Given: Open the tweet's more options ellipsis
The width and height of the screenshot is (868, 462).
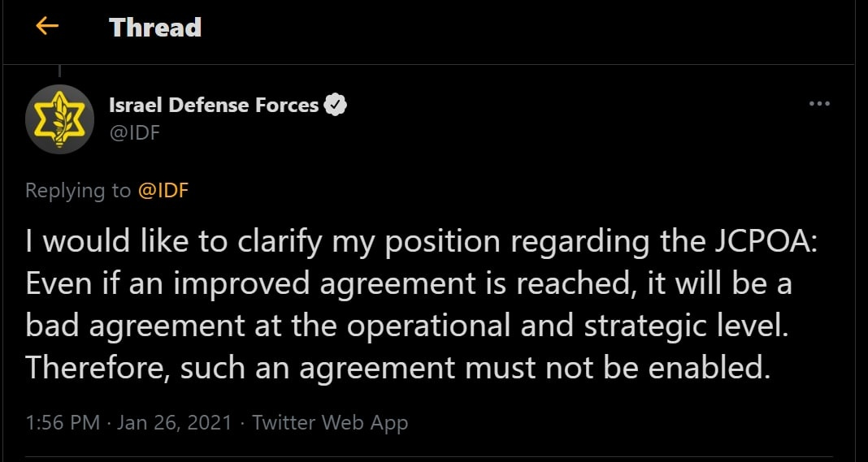Looking at the screenshot, I should 819,104.
